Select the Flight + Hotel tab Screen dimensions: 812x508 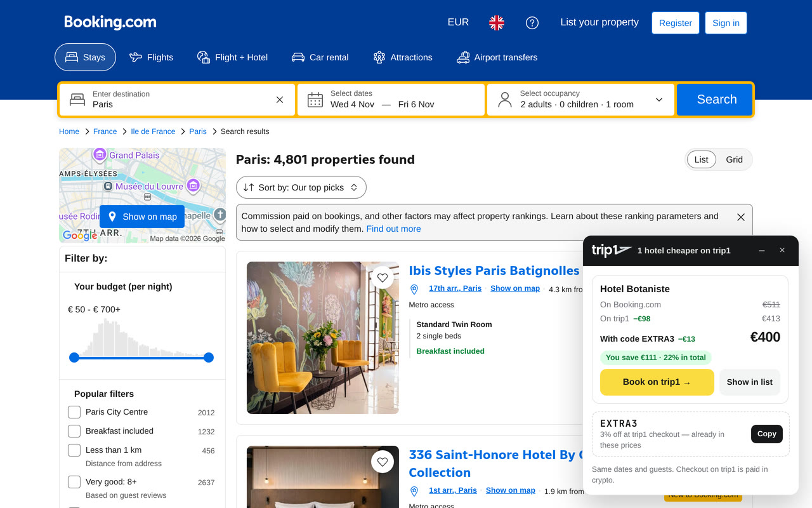point(232,57)
